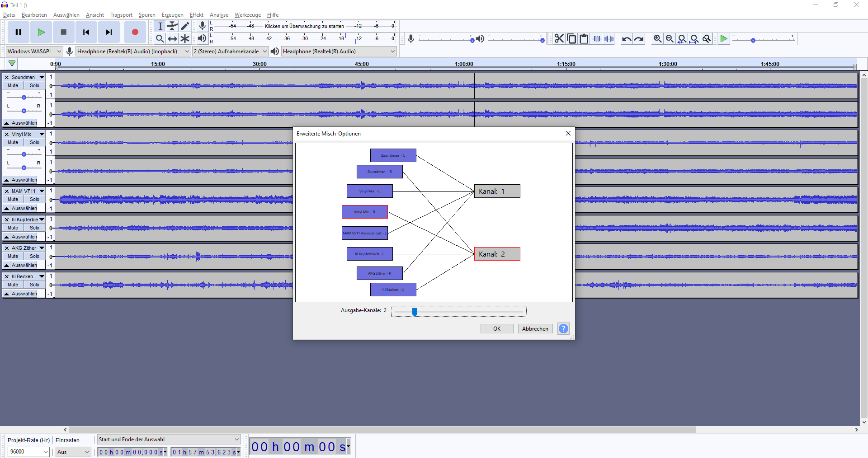Viewport: 868px width, 458px height.
Task: Solo the Vinyl Mix track
Action: [34, 142]
